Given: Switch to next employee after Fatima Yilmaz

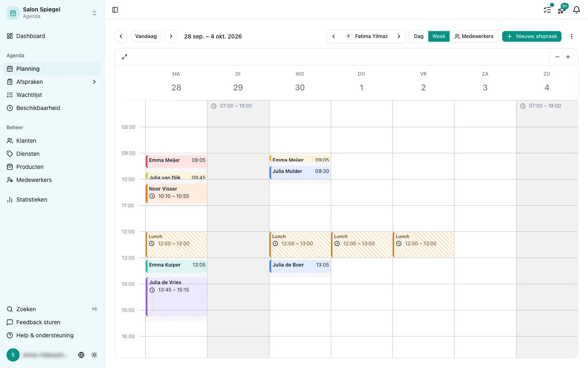Looking at the screenshot, I should tap(399, 36).
